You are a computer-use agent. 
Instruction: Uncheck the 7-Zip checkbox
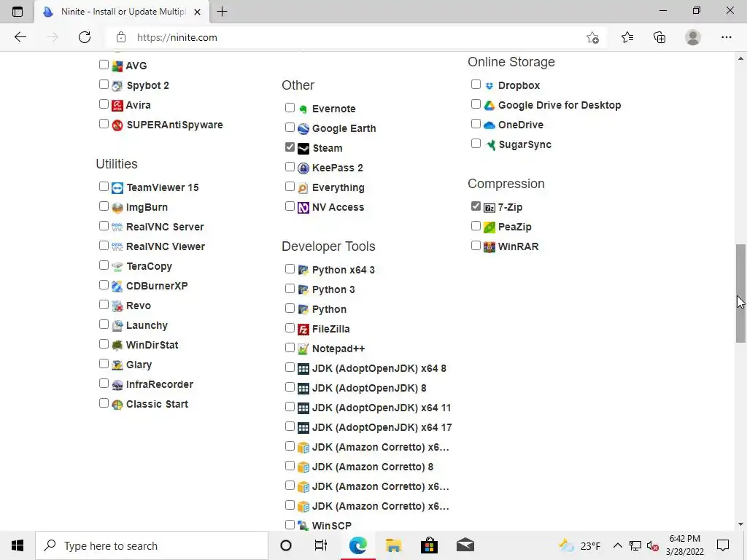point(476,206)
